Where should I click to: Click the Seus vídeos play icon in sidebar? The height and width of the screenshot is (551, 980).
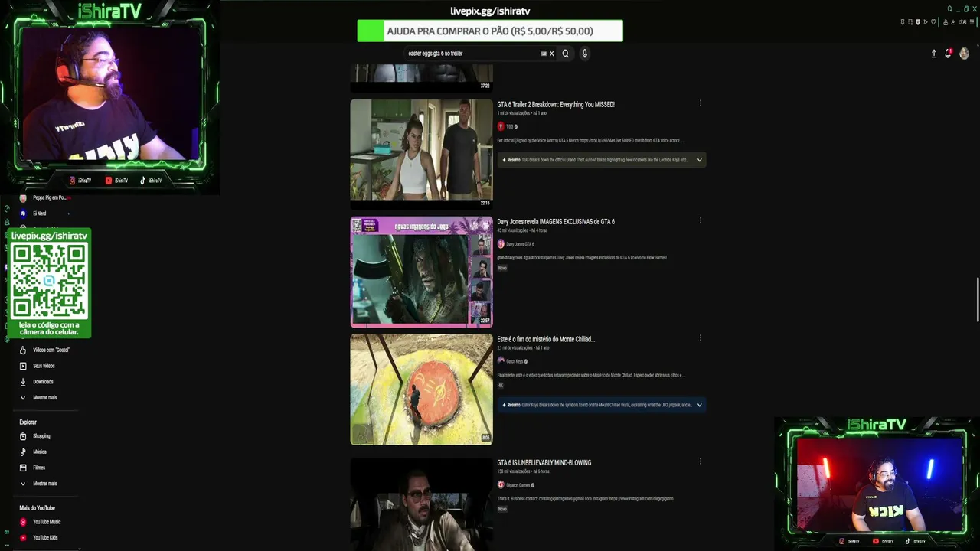click(x=23, y=366)
